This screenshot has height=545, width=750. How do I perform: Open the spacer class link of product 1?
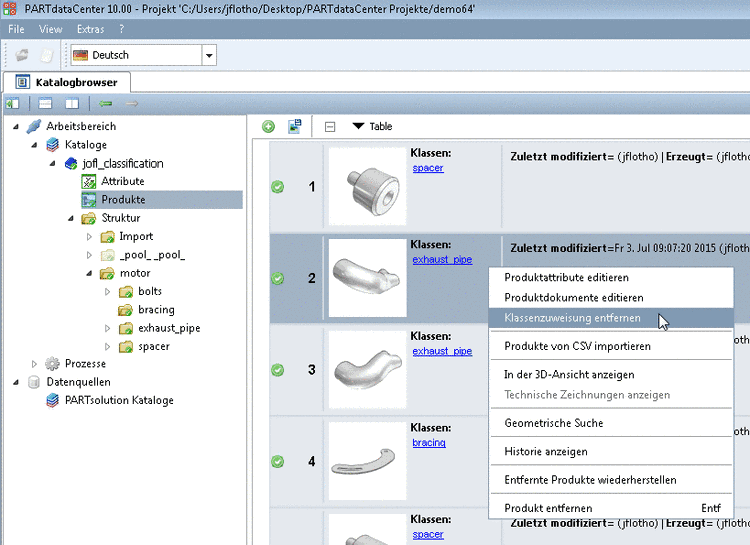pyautogui.click(x=428, y=168)
